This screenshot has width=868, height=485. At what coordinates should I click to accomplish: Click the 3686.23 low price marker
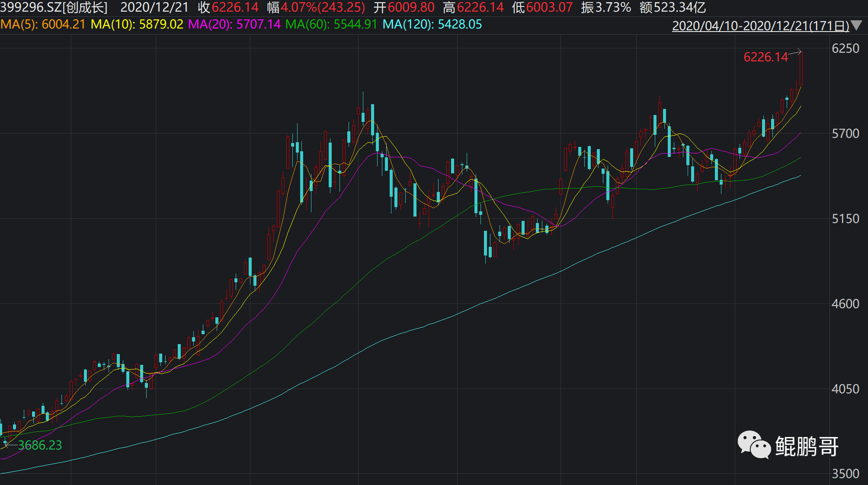(40, 445)
